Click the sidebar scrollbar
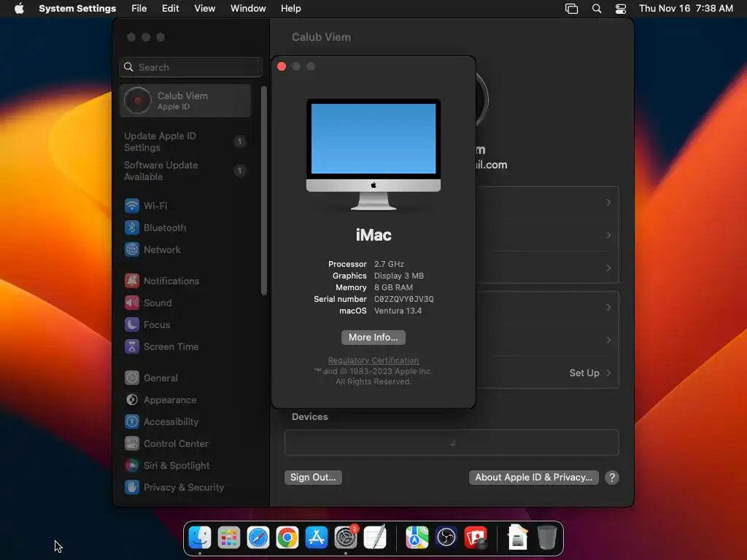This screenshot has width=747, height=560. 263,190
